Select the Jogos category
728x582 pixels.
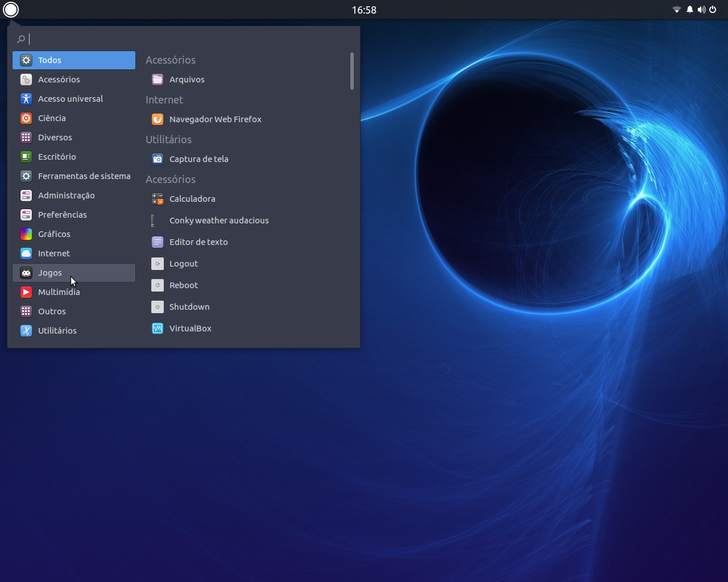point(49,273)
